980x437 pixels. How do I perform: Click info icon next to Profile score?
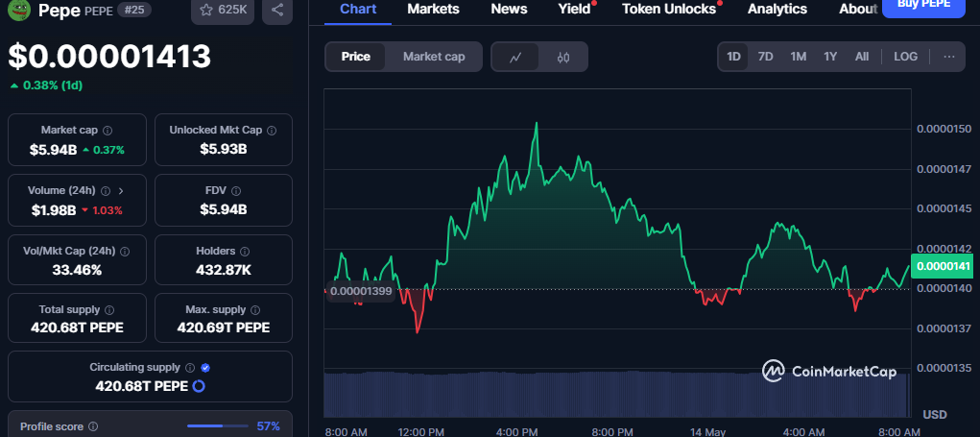pos(93,426)
